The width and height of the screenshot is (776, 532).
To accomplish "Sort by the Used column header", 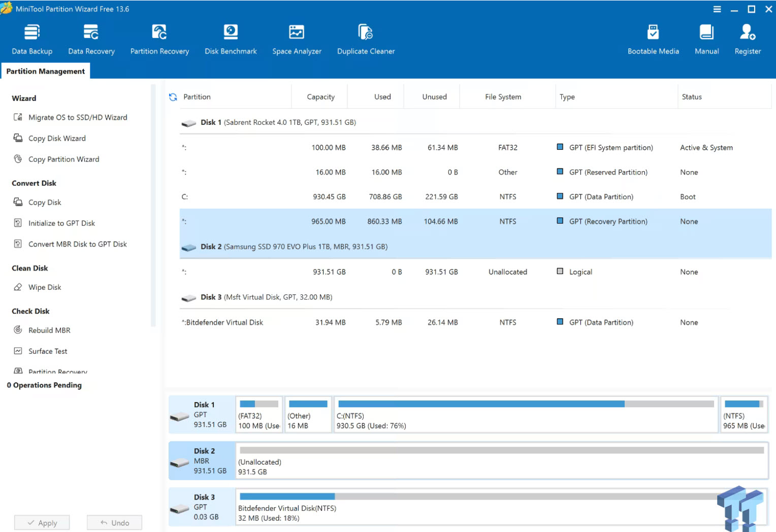I will [382, 97].
